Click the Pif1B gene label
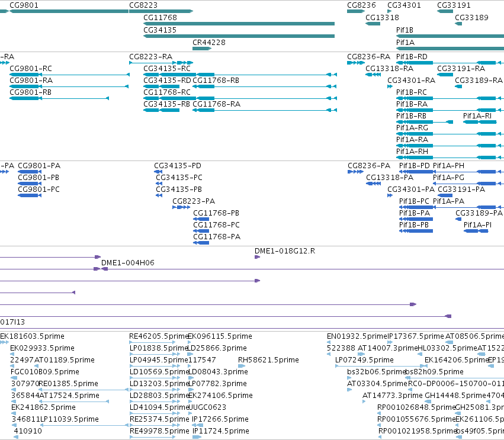 (x=405, y=30)
